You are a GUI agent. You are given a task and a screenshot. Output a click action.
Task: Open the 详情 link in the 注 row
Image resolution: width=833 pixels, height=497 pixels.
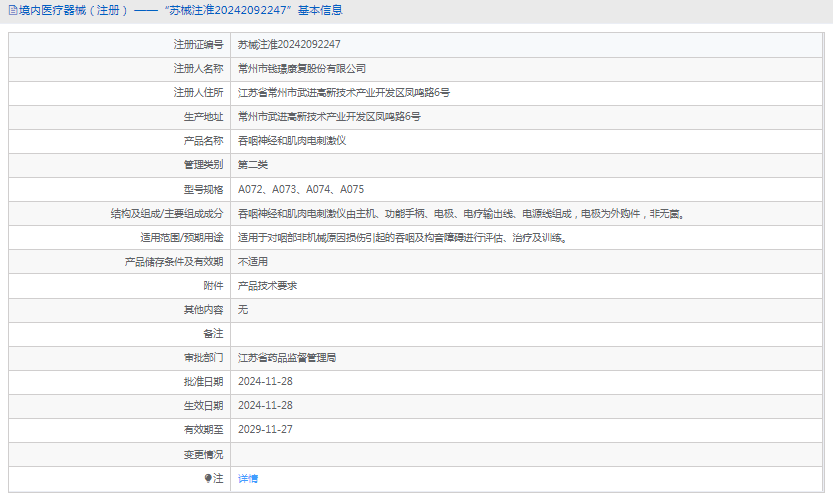point(248,478)
